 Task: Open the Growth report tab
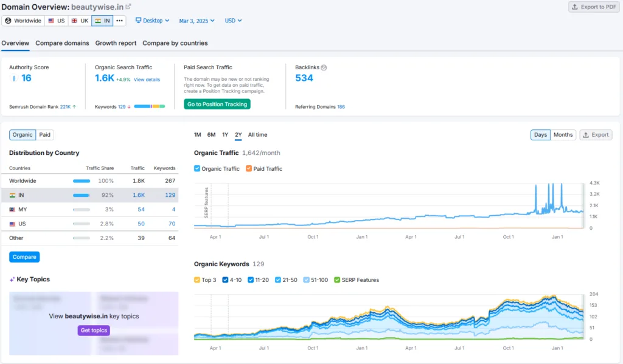tap(116, 43)
